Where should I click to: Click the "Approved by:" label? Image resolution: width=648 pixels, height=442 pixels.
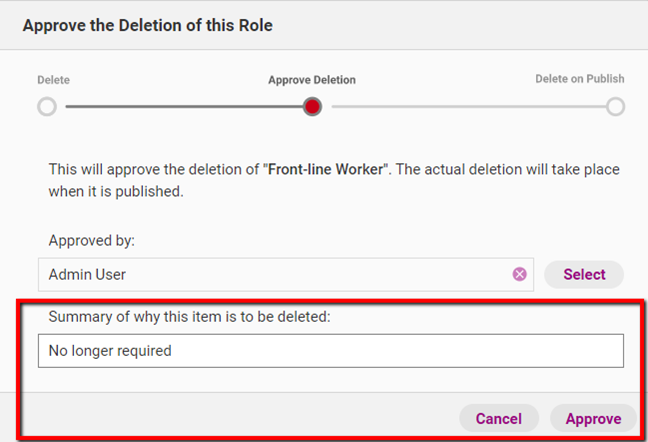point(91,241)
